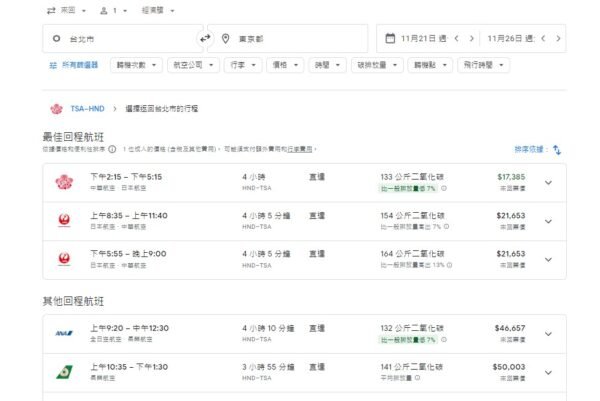600x401 pixels.
Task: Click the 164 公斤二氧化碳 emissions text
Action: tap(412, 254)
